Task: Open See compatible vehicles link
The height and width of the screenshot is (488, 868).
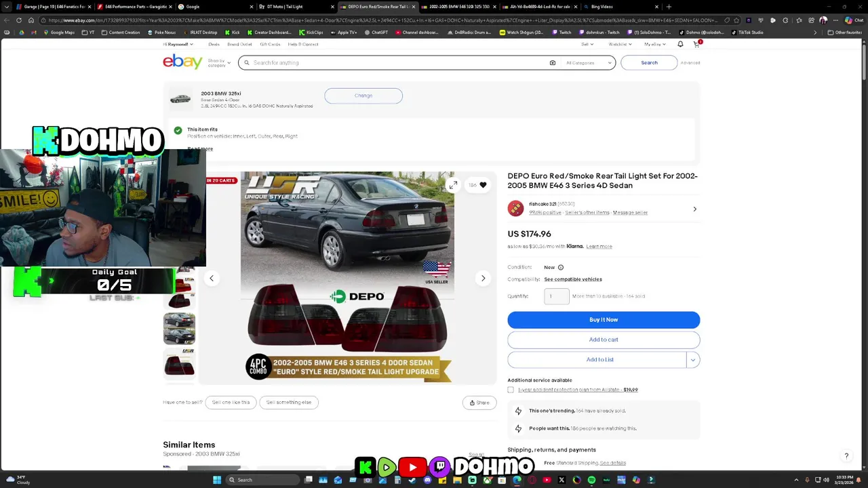Action: pos(573,279)
